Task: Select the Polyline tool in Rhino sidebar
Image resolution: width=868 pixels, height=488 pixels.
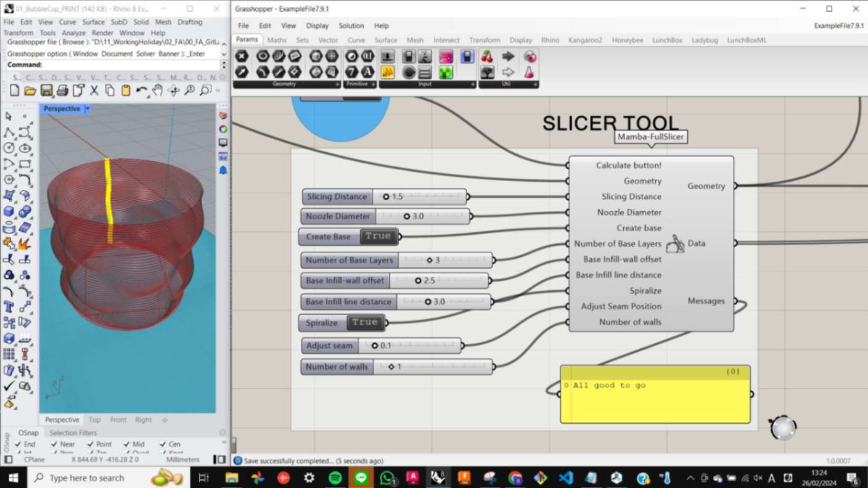Action: [x=9, y=132]
